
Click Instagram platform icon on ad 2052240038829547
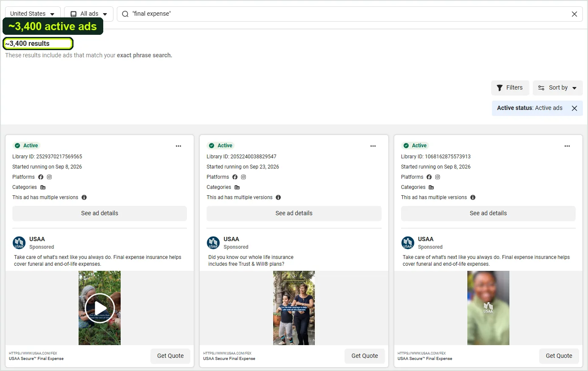pyautogui.click(x=243, y=177)
